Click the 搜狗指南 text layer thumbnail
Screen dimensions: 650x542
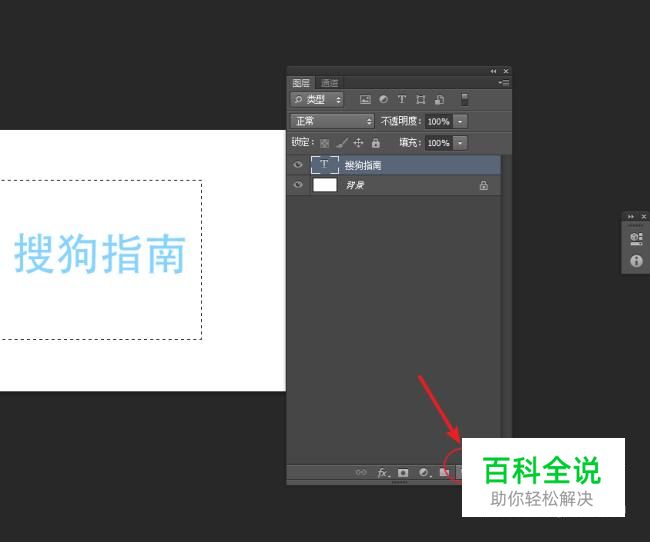coord(325,165)
